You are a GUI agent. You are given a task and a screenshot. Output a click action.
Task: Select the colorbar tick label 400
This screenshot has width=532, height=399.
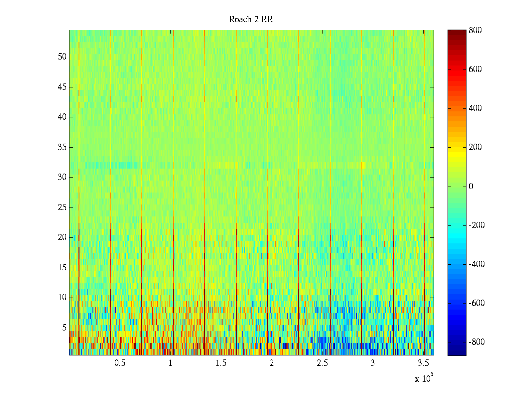coord(475,108)
